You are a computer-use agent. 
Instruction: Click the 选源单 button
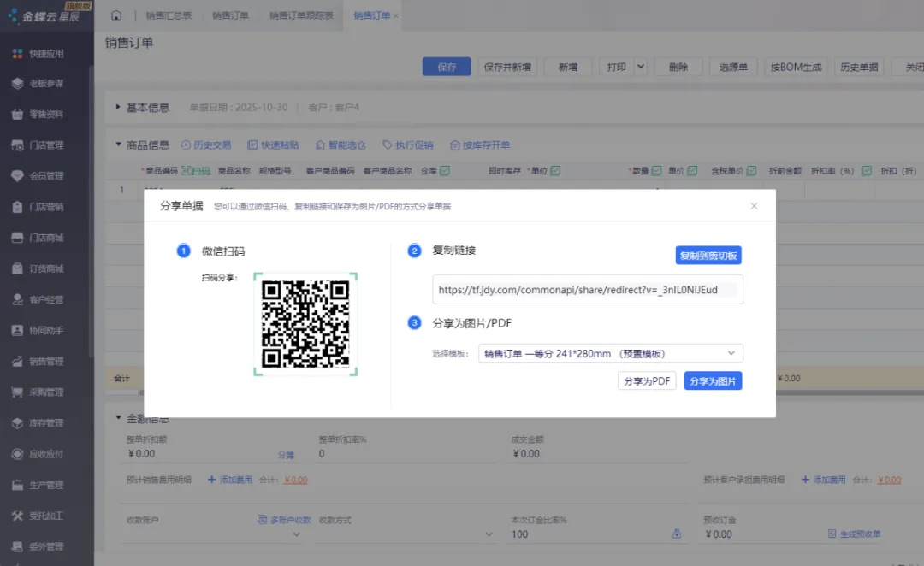(733, 67)
